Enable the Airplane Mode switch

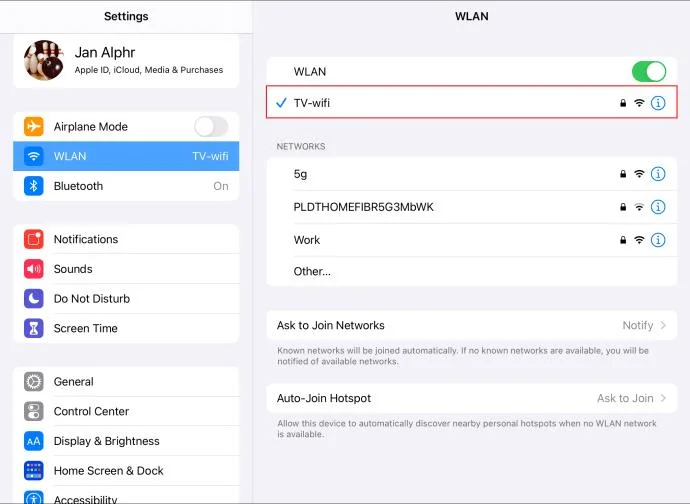[211, 127]
